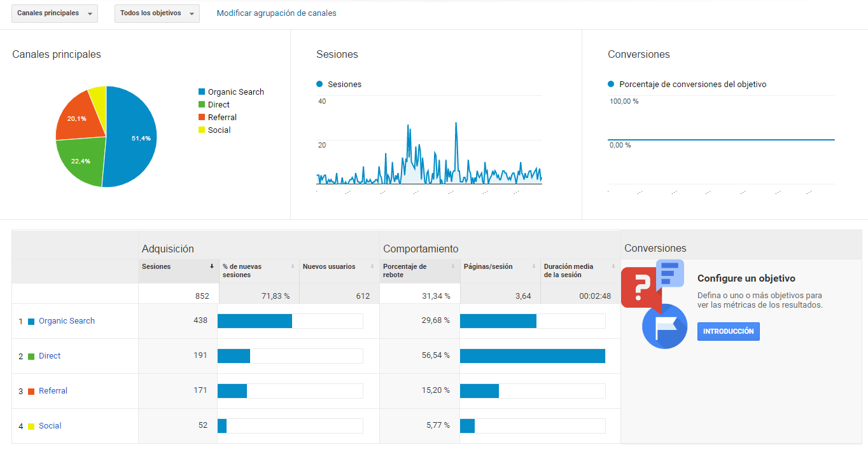The width and height of the screenshot is (868, 459).
Task: Click the orange Referral legend swatch
Action: click(202, 118)
